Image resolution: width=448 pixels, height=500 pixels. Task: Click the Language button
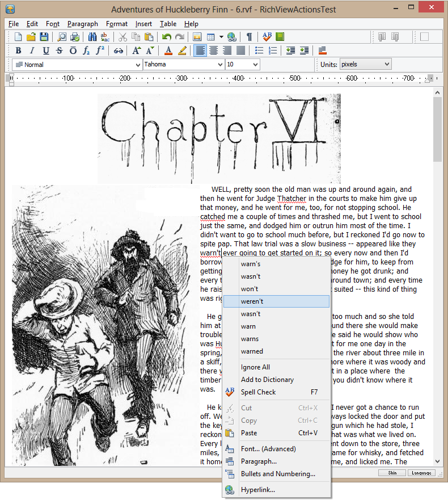pyautogui.click(x=421, y=473)
